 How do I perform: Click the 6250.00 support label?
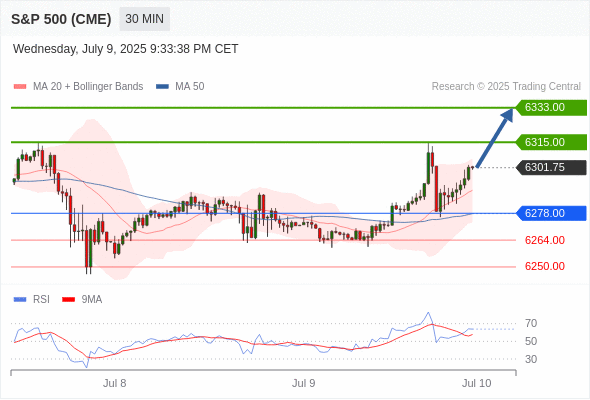(x=544, y=266)
